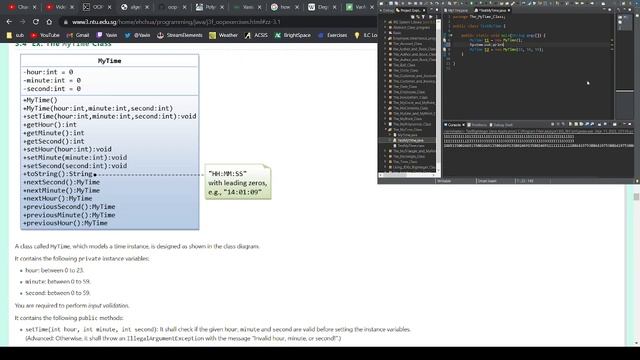This screenshot has height=360, width=640.
Task: Open the Yavin Twitch bookmark
Action: [107, 36]
